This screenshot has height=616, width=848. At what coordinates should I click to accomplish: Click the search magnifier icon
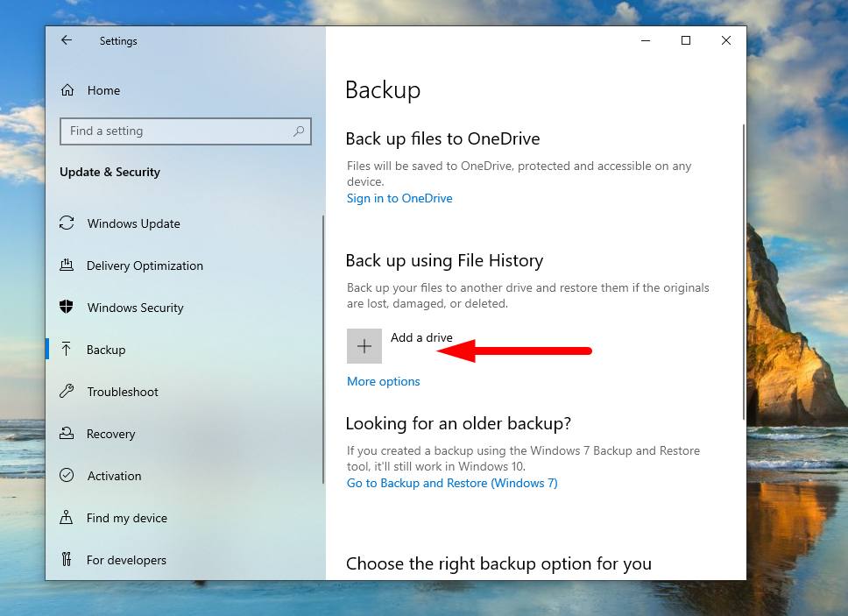pos(299,131)
